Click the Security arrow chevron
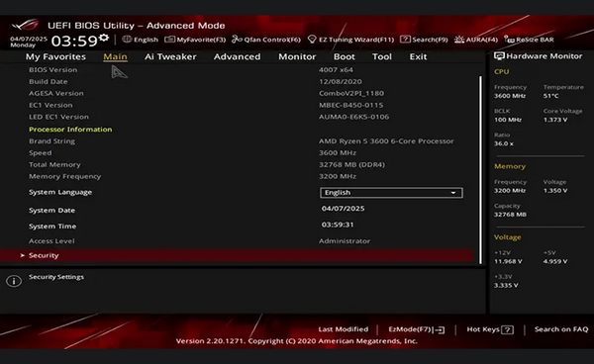594x364 pixels. tap(23, 255)
